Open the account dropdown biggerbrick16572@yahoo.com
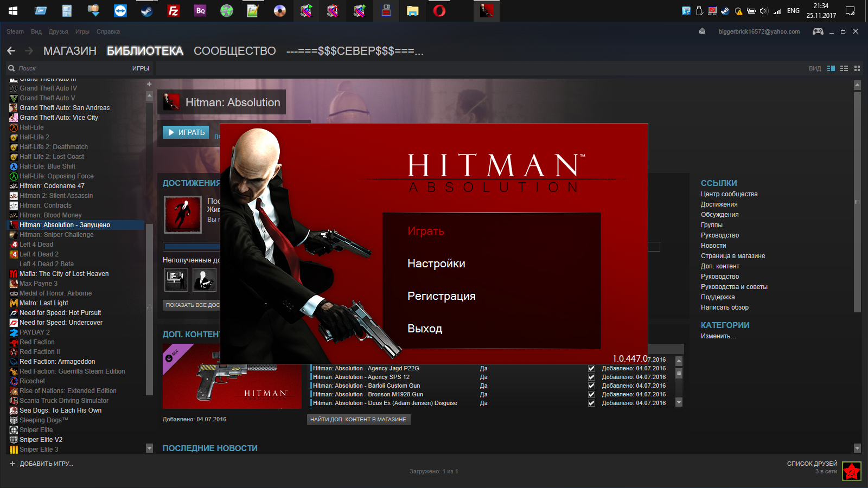Image resolution: width=868 pixels, height=488 pixels. point(759,31)
